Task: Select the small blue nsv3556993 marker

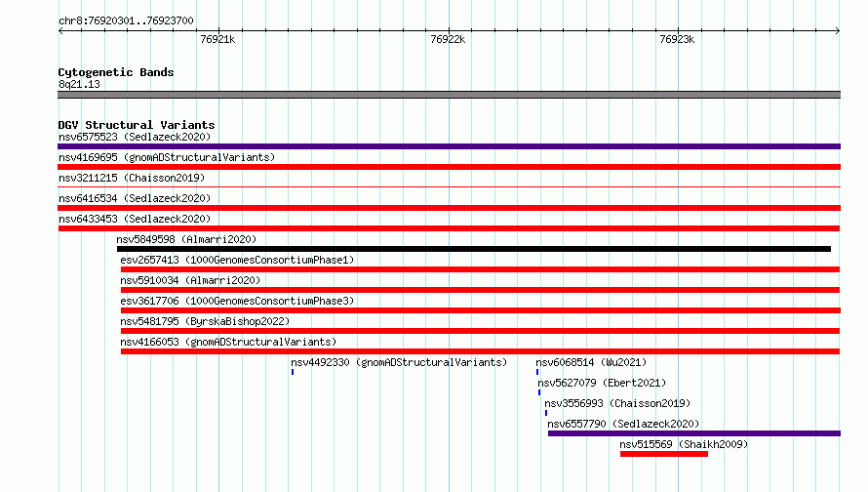Action: coord(546,413)
